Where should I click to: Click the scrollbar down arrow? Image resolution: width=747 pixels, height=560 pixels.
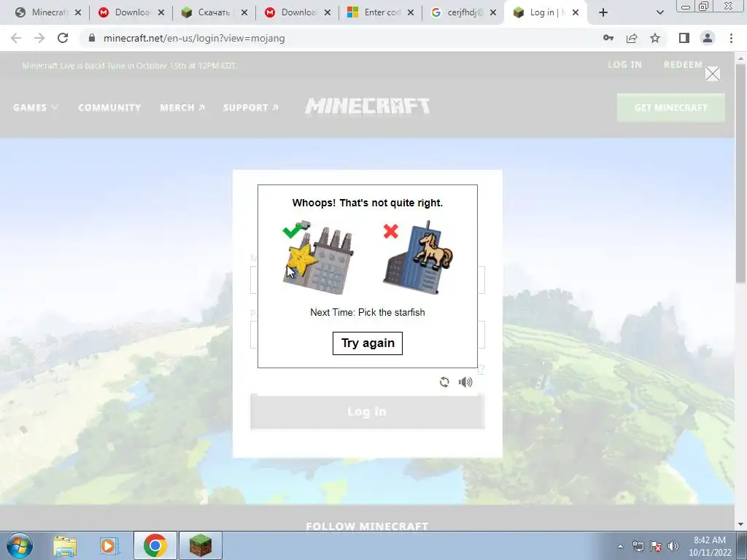coord(741,524)
